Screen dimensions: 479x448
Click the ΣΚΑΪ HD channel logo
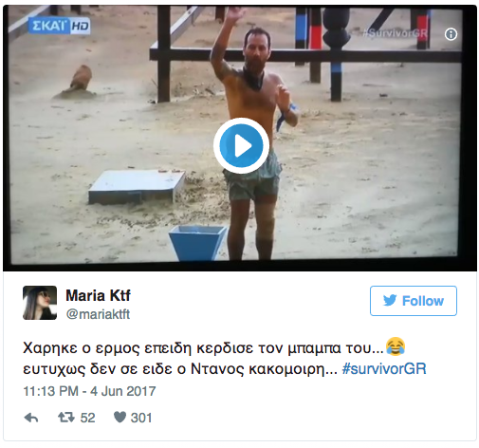[59, 26]
